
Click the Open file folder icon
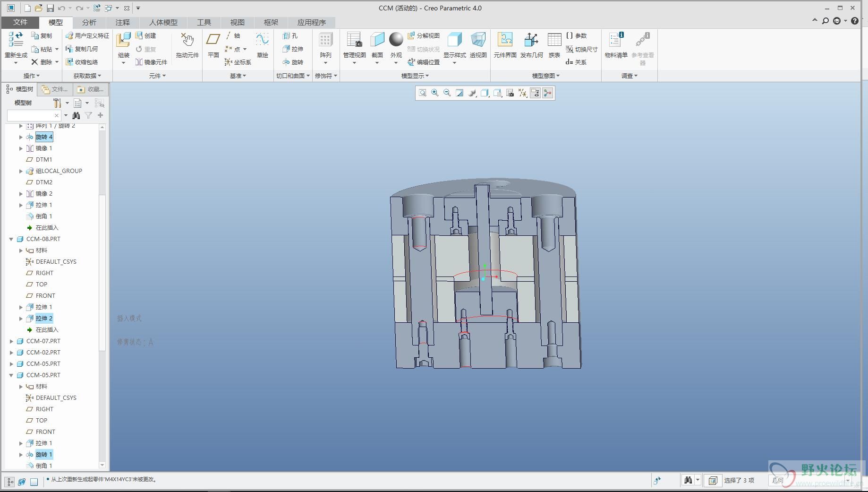pyautogui.click(x=39, y=8)
